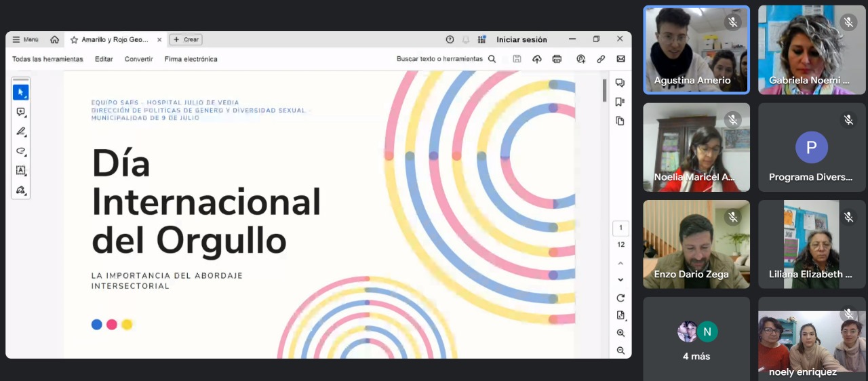Click the quick tools bar grip handle

point(20,80)
